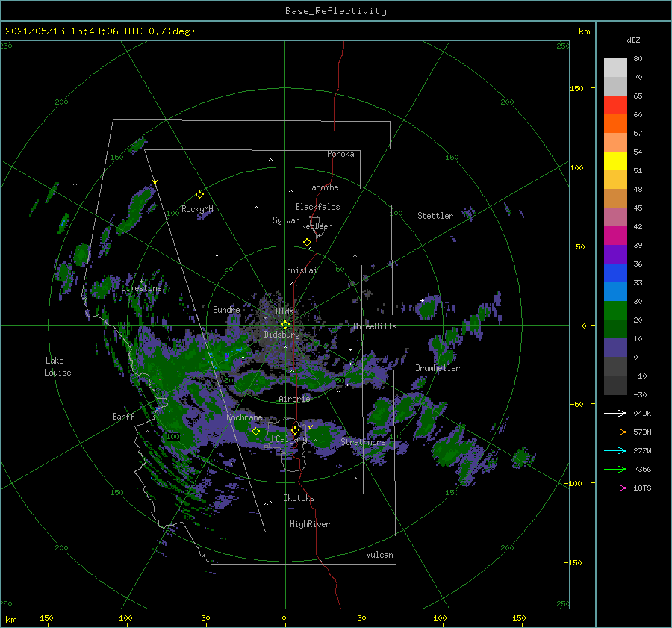This screenshot has height=628, width=672.
Task: Click the HighRiver city label
Action: [x=310, y=524]
